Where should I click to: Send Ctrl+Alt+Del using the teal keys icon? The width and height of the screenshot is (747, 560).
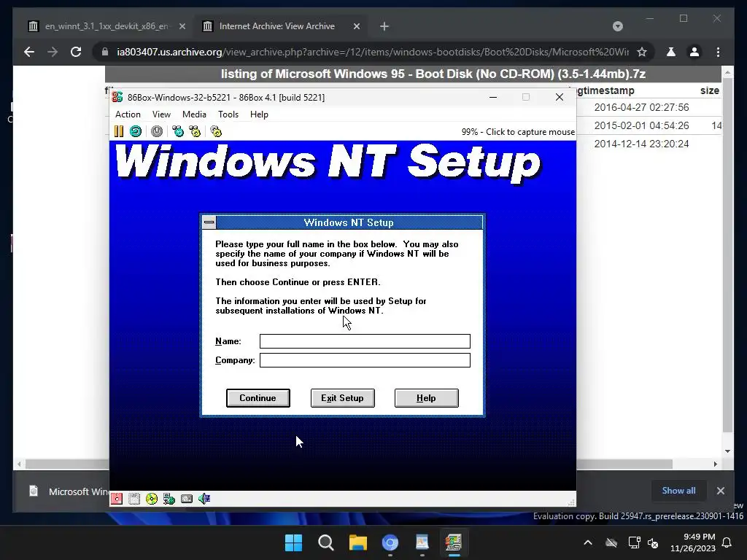(178, 131)
